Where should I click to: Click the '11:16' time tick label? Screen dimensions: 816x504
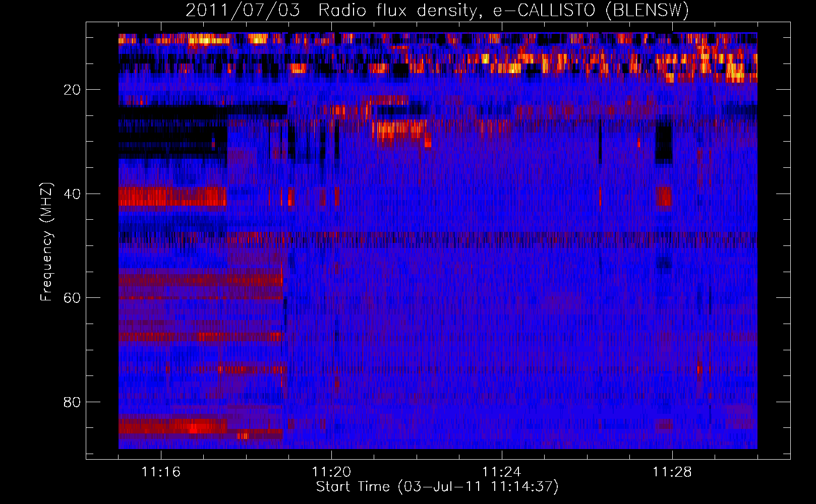point(161,472)
